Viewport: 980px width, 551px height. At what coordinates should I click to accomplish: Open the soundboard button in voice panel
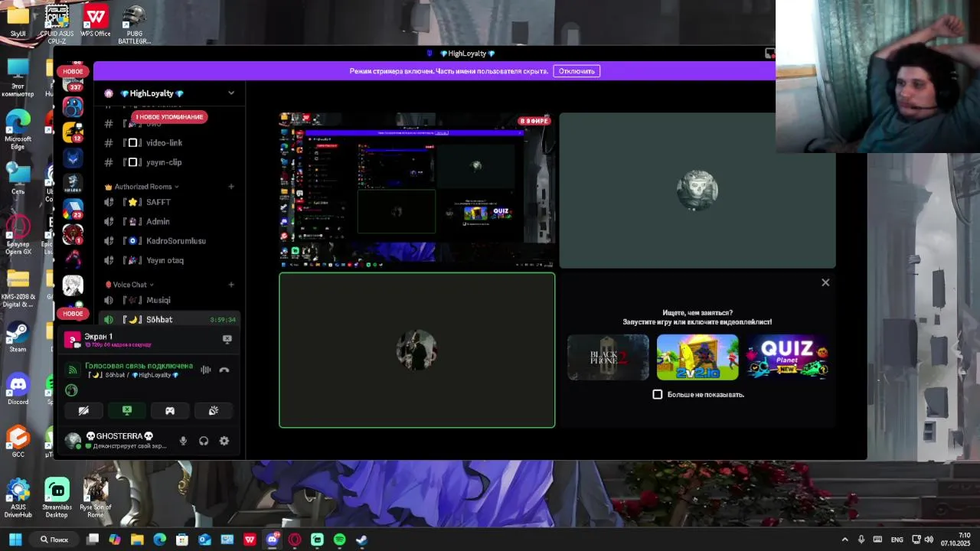(x=214, y=411)
